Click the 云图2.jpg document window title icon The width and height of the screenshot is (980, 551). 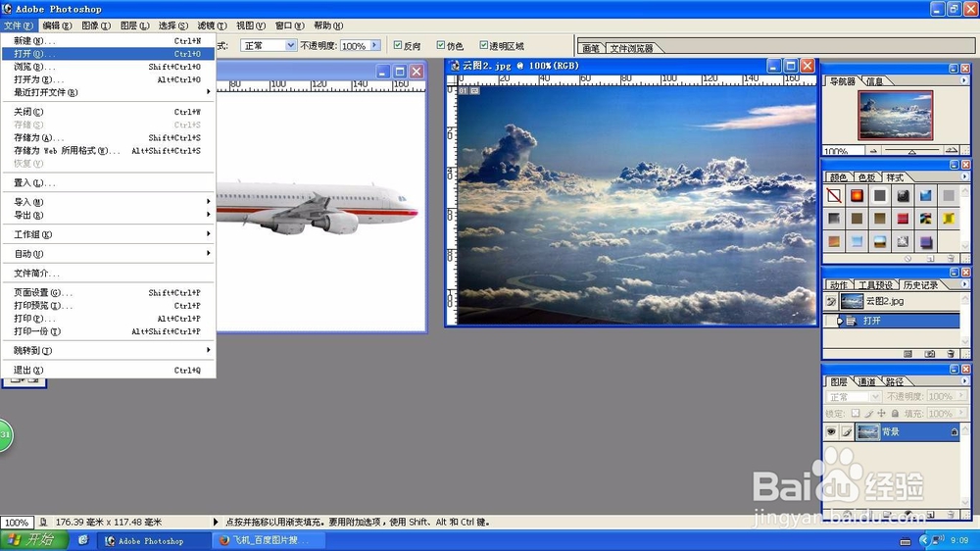click(454, 66)
